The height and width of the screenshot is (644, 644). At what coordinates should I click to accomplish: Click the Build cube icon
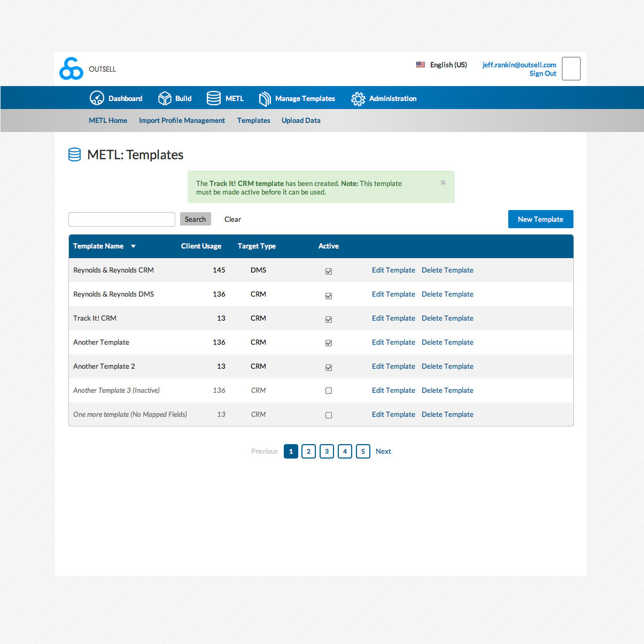pos(165,98)
